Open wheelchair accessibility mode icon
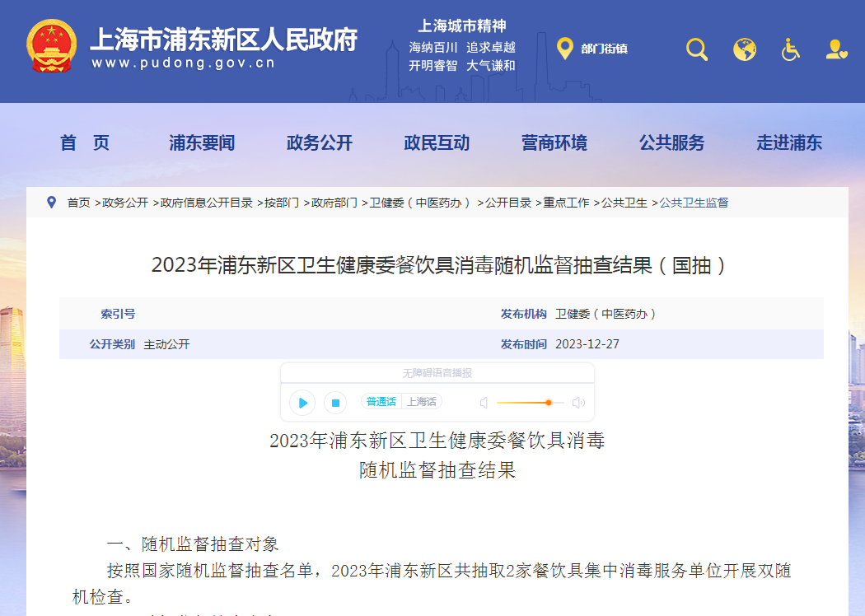This screenshot has width=865, height=616. click(791, 49)
